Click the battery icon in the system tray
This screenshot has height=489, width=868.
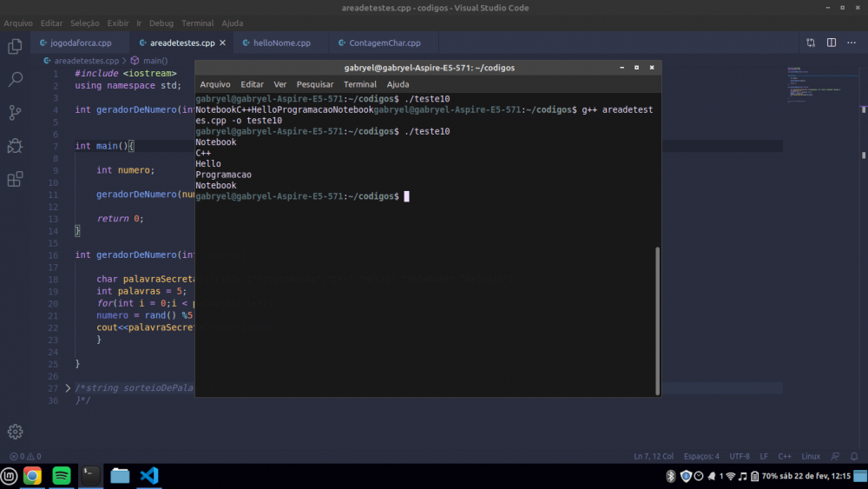(754, 476)
